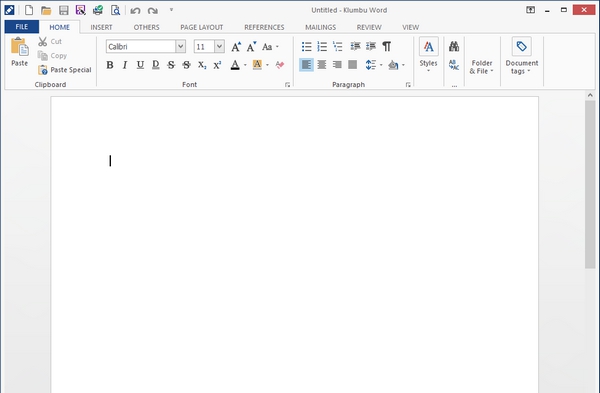Toggle underline formatting
Image resolution: width=600 pixels, height=393 pixels.
point(140,65)
